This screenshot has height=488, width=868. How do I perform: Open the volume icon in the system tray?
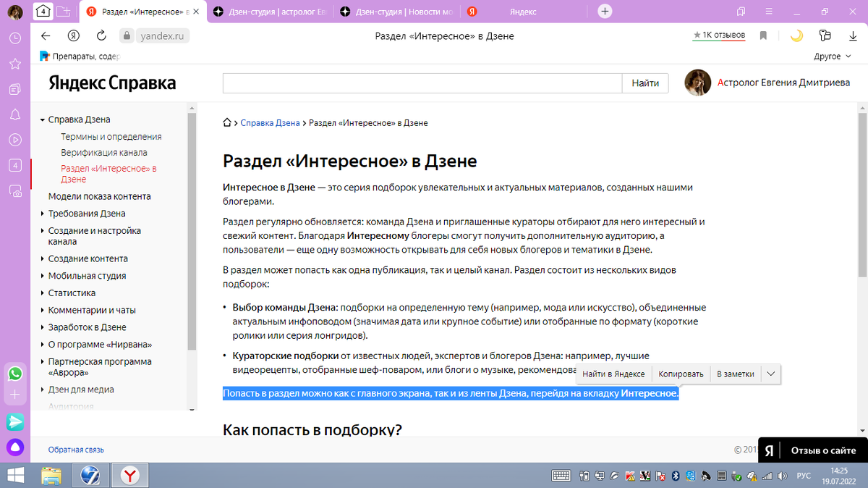(783, 476)
